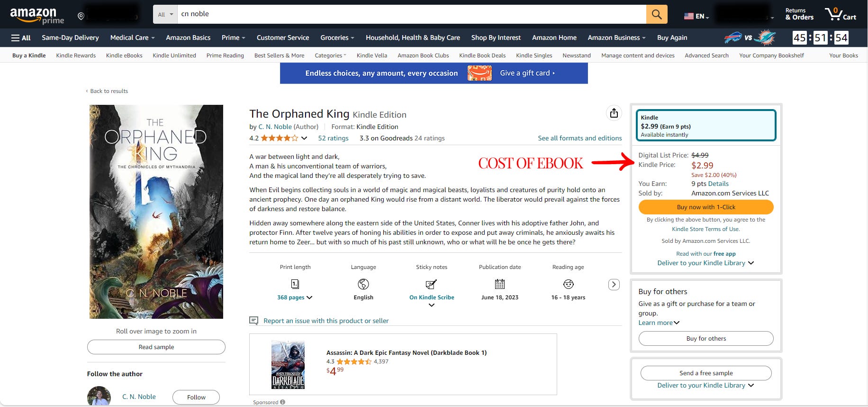Open the Categories dropdown in Kindle bar
The width and height of the screenshot is (868, 407).
(x=330, y=55)
